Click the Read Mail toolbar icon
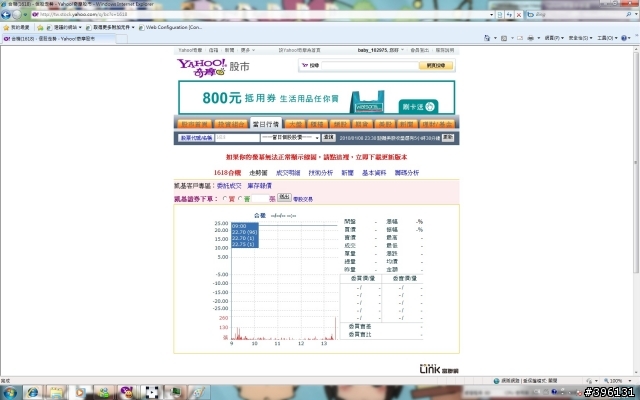Viewport: 640px width, 400px height. (x=520, y=38)
